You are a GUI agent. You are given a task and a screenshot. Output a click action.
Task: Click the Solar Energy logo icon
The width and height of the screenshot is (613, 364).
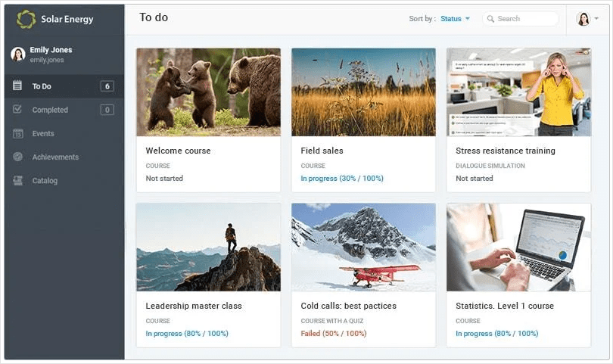point(26,19)
